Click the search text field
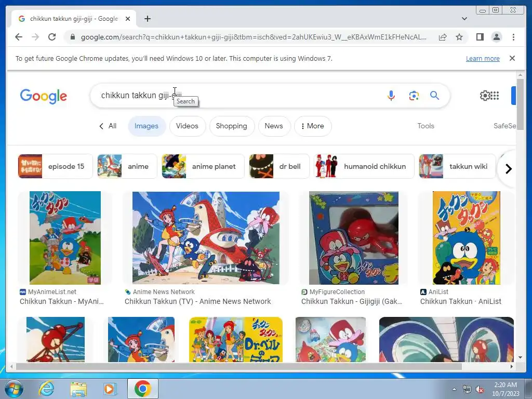Image resolution: width=532 pixels, height=399 pixels. [237, 96]
